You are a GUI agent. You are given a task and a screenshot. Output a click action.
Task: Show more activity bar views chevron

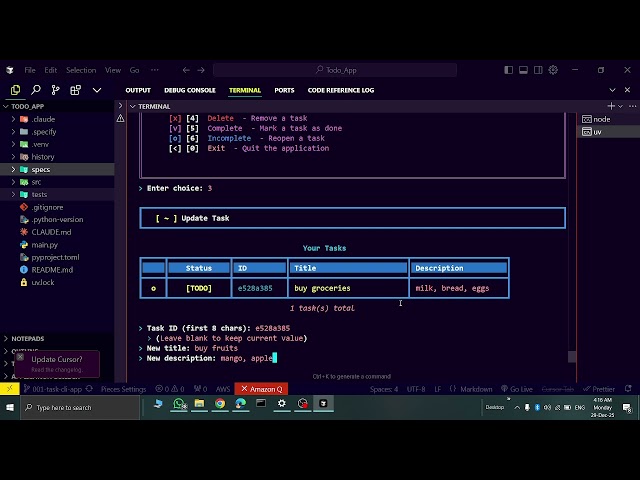coord(97,90)
